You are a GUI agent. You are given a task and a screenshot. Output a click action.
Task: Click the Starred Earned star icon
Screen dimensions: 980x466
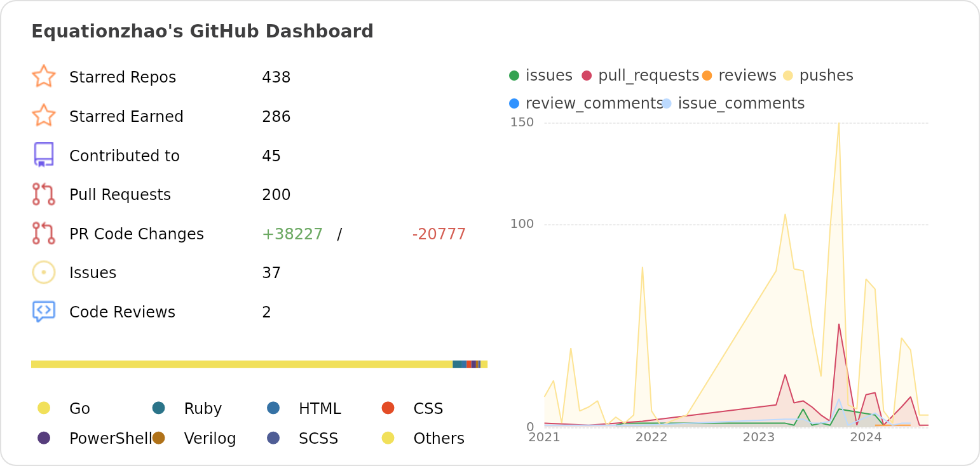(x=44, y=116)
